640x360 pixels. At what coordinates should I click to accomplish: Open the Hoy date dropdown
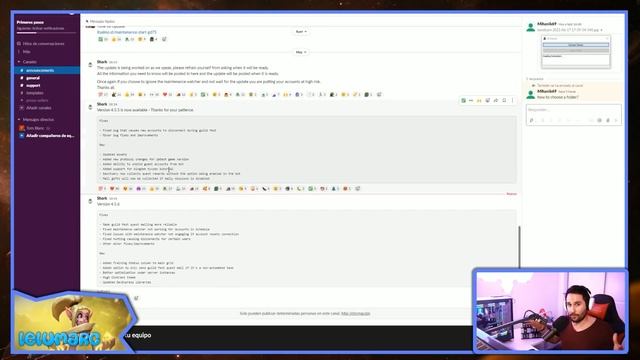click(301, 52)
